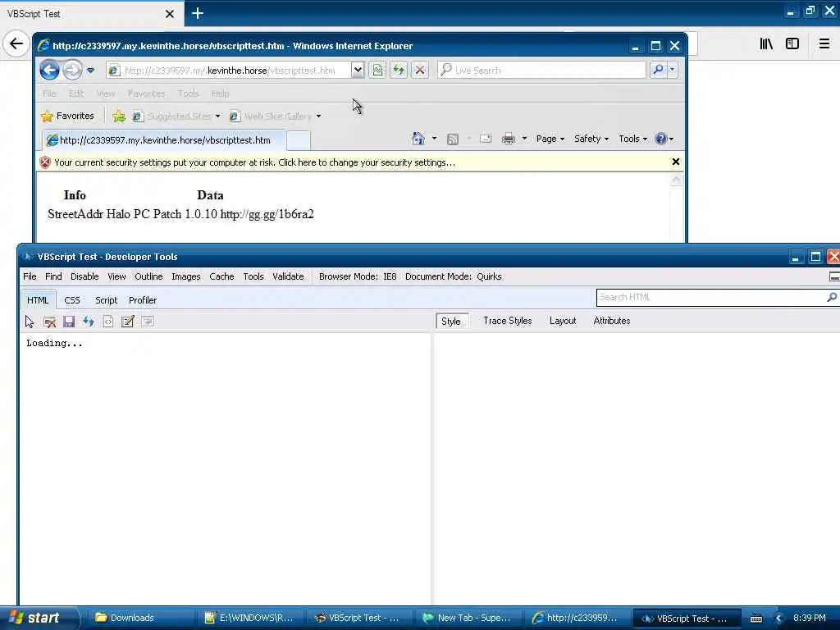Open the IE recent pages dropdown arrow

click(90, 71)
